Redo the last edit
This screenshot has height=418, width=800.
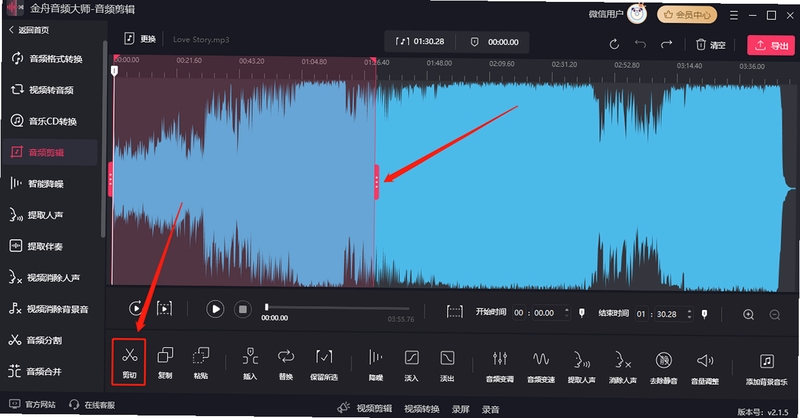[666, 44]
